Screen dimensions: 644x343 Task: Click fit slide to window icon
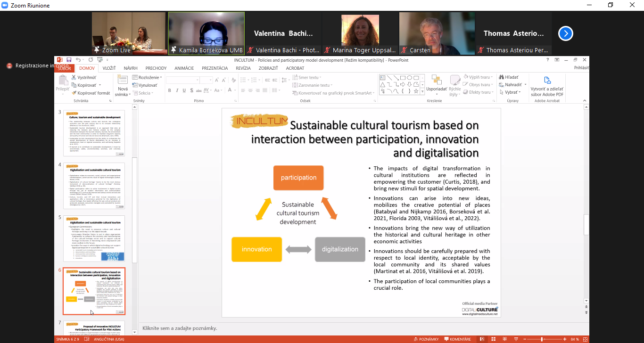(x=585, y=339)
